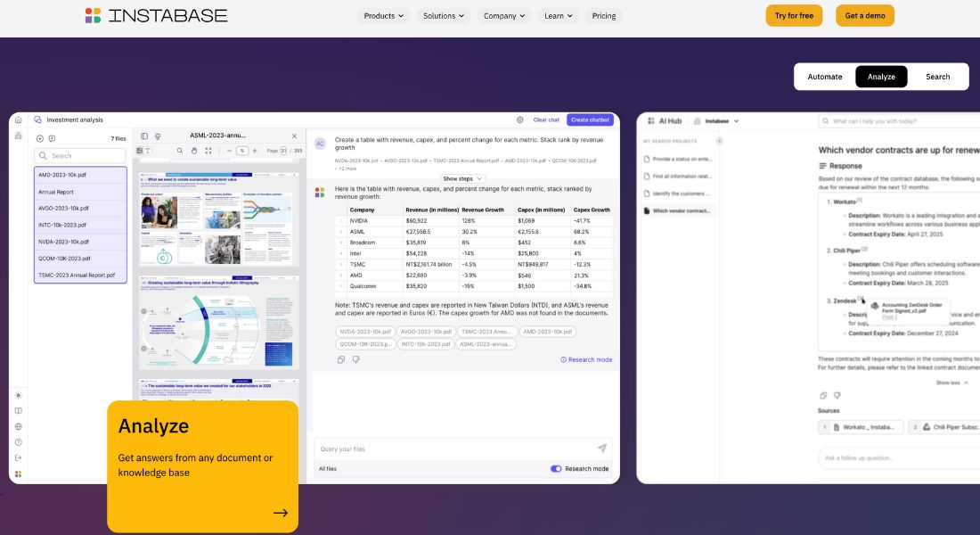
Task: Click the page number field
Action: coord(283,151)
